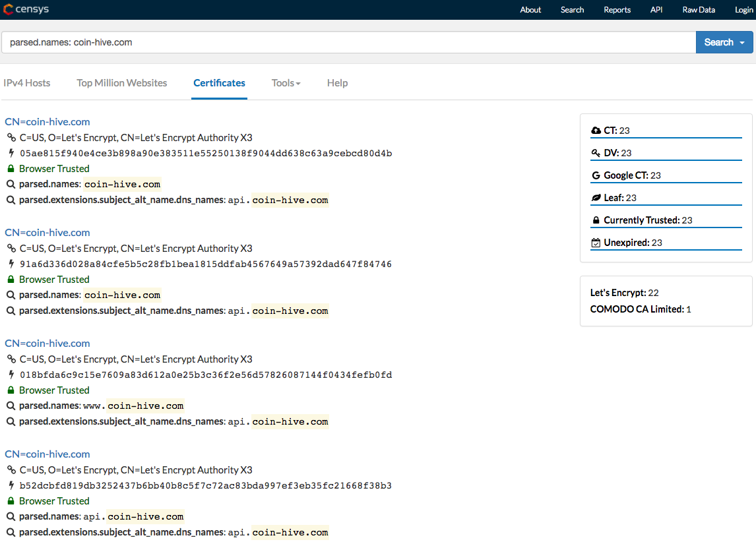Open the Top Million Websites tab
This screenshot has height=546, width=756.
(121, 83)
